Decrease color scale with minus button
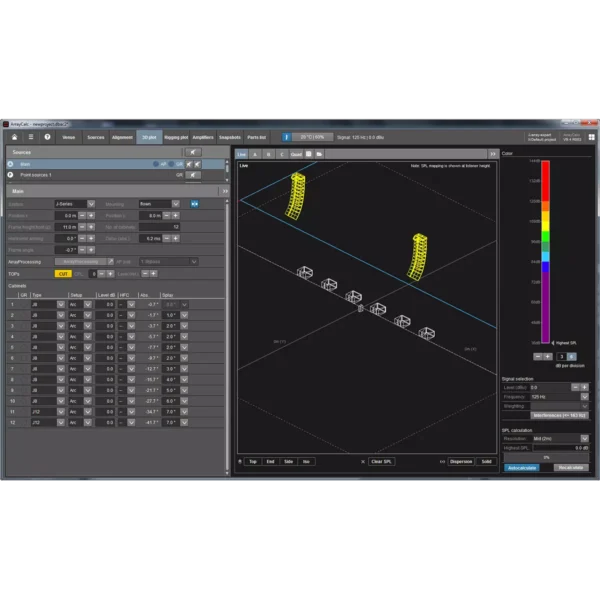Viewport: 600px width, 600px height. pyautogui.click(x=538, y=357)
